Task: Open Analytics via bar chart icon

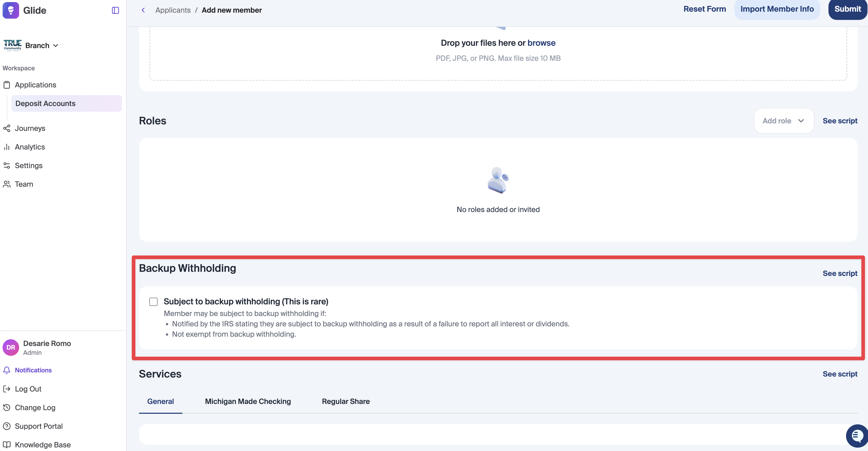Action: point(7,147)
